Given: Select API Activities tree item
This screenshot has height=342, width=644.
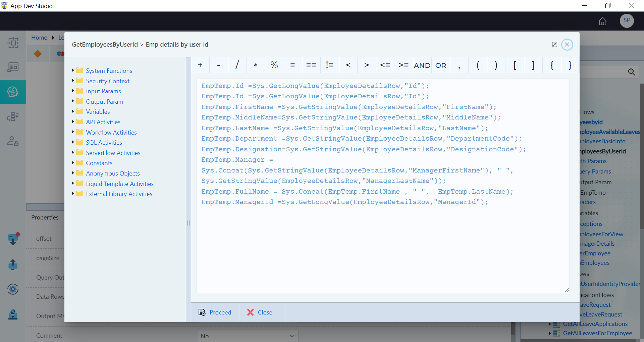Looking at the screenshot, I should 103,122.
